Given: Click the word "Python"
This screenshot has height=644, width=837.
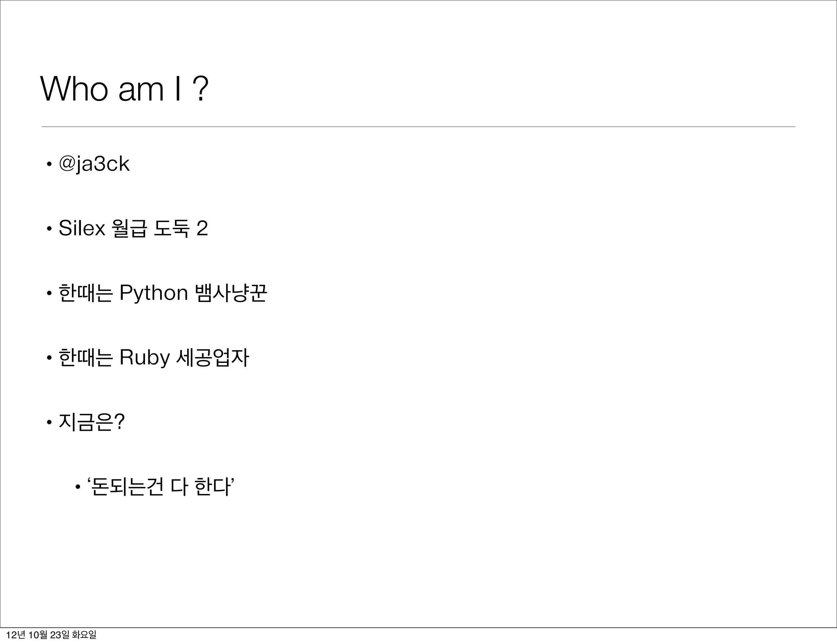Looking at the screenshot, I should point(153,293).
